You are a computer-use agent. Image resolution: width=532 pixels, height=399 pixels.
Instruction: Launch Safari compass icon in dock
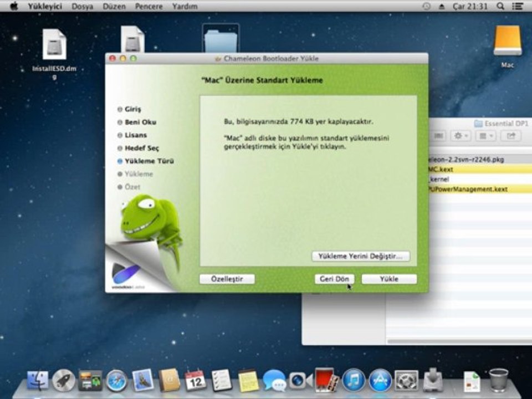point(116,381)
